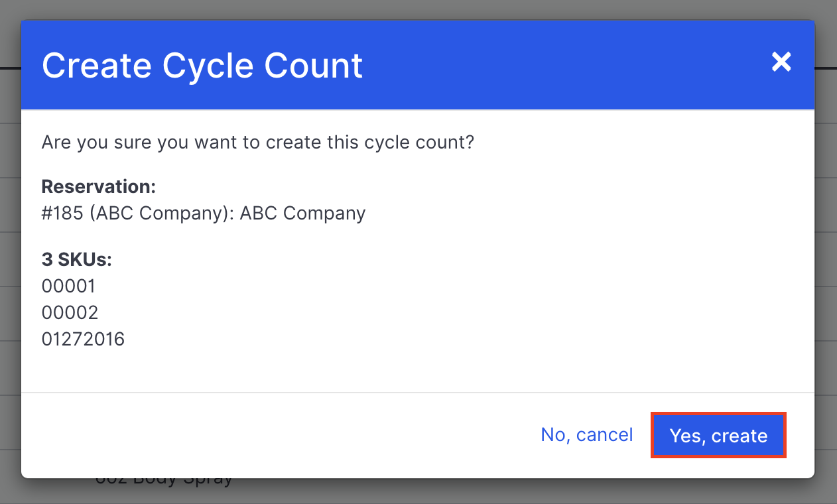Click the Create Cycle Count dialog title
Image resolution: width=837 pixels, height=504 pixels.
(202, 65)
